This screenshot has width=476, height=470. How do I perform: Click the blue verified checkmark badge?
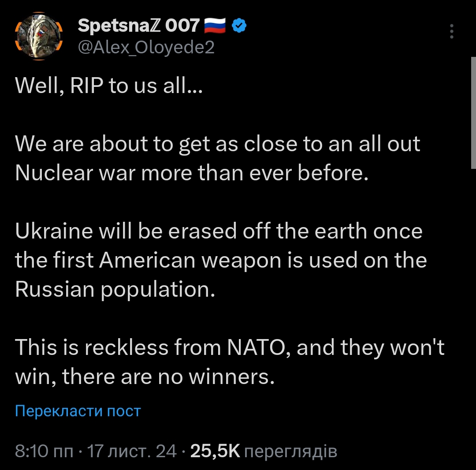(239, 26)
